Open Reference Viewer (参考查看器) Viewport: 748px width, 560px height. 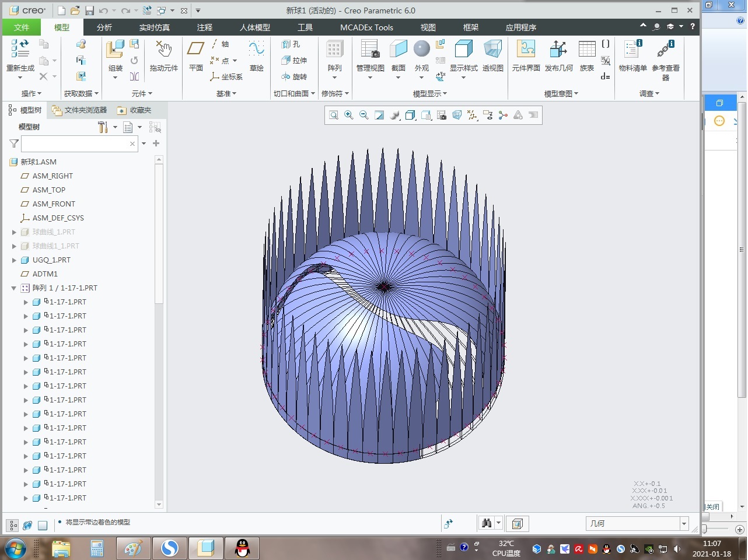point(665,50)
